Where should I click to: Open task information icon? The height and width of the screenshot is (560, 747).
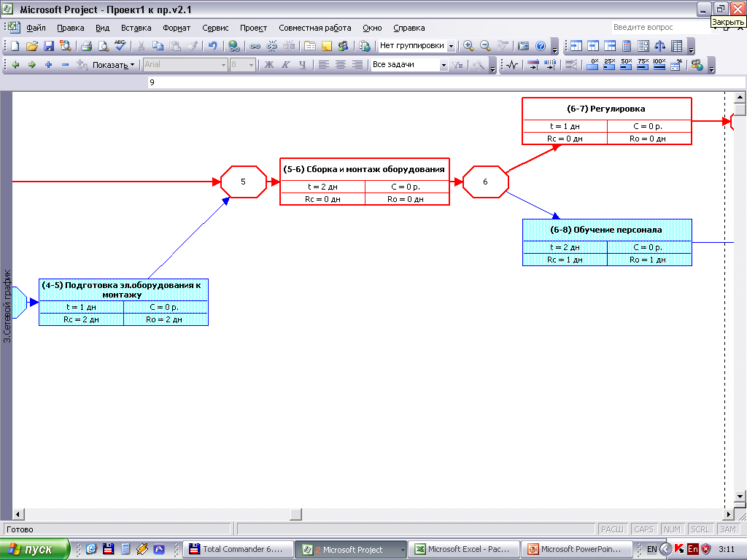tap(310, 46)
